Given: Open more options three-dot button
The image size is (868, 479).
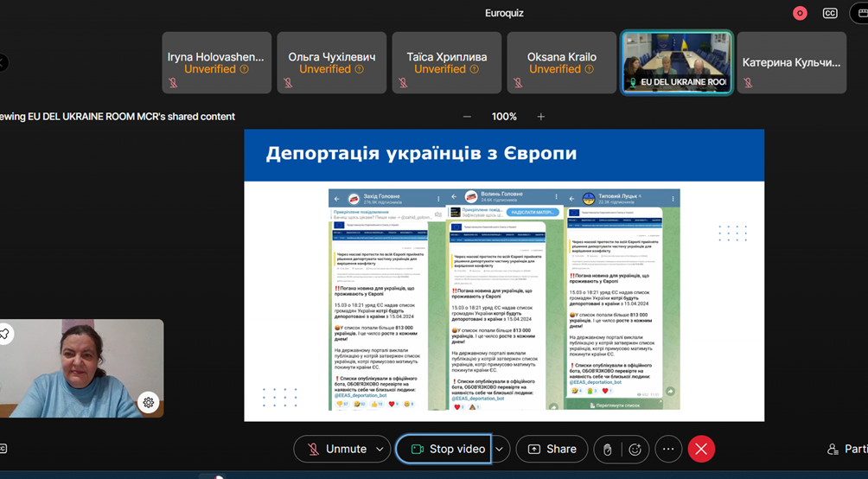Looking at the screenshot, I should [x=668, y=449].
